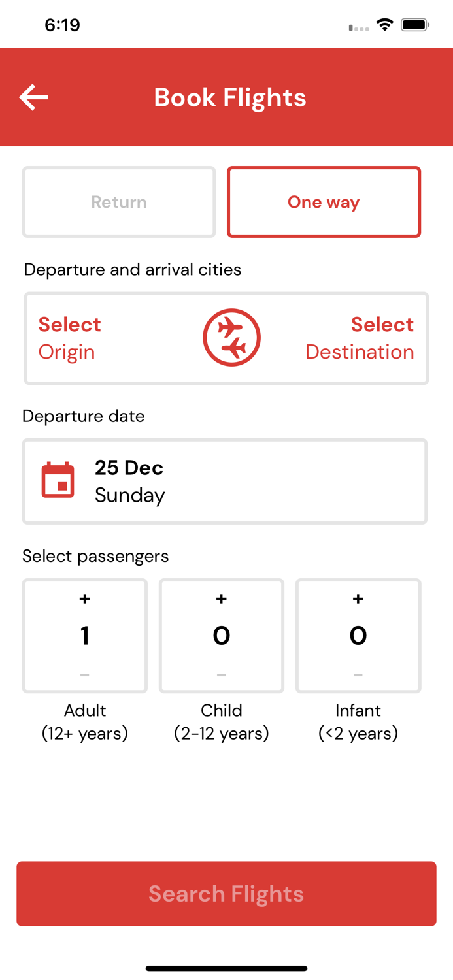Choose Select Destination for arrival city
This screenshot has width=453, height=980.
tap(359, 337)
